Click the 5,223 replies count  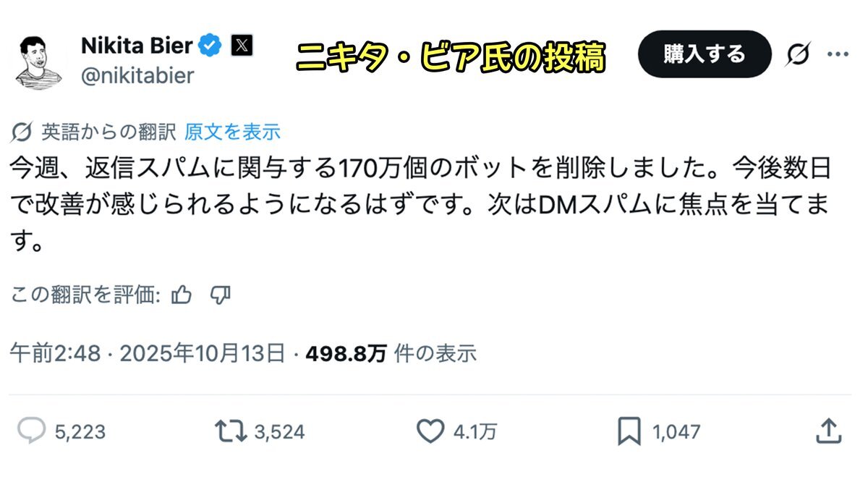pos(80,432)
